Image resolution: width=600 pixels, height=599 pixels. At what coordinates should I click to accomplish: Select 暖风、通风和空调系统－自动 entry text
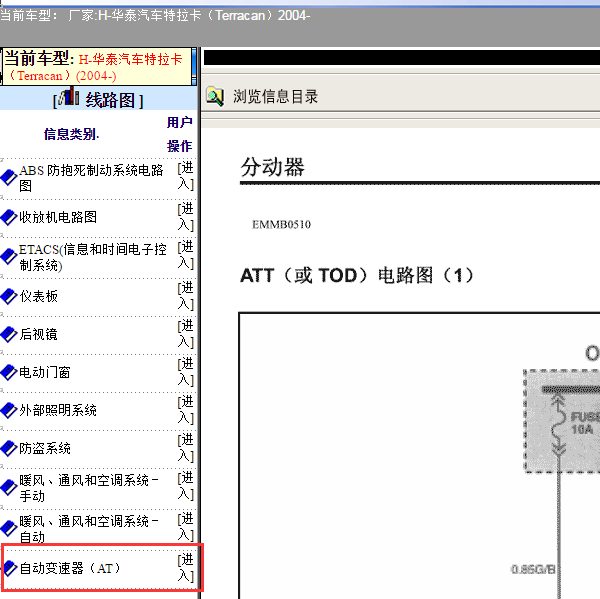pos(89,529)
